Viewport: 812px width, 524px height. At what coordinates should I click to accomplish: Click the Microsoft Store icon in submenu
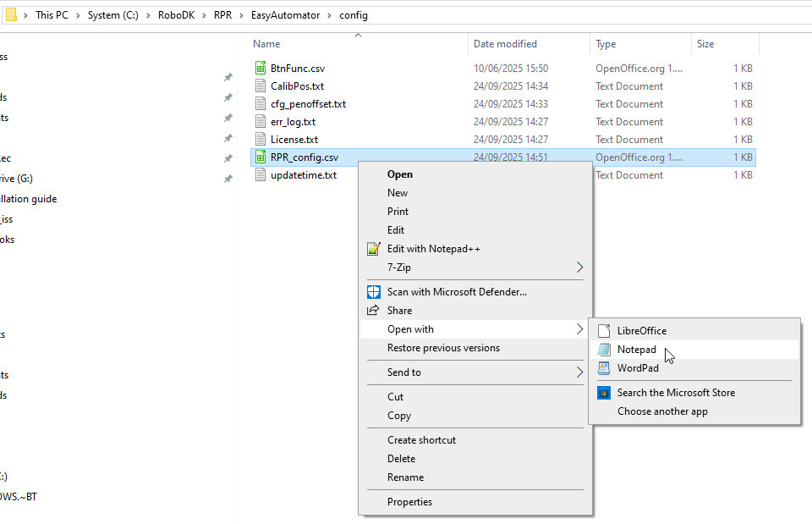604,393
